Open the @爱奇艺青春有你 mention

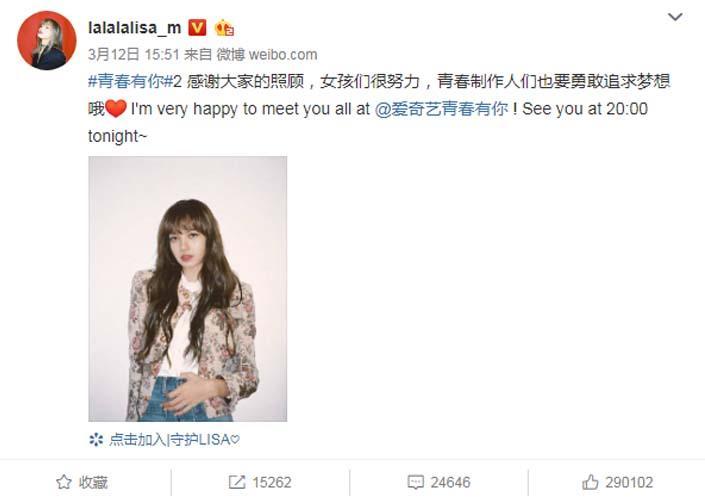(x=442, y=109)
